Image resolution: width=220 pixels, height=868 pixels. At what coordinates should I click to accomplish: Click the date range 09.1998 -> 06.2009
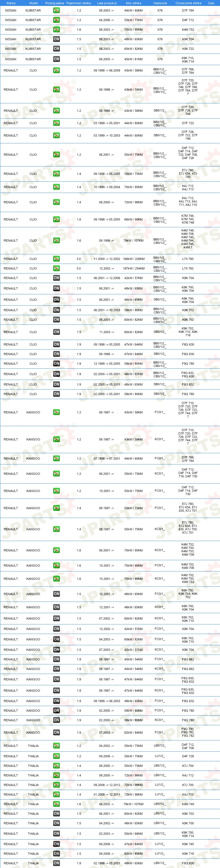(107, 71)
